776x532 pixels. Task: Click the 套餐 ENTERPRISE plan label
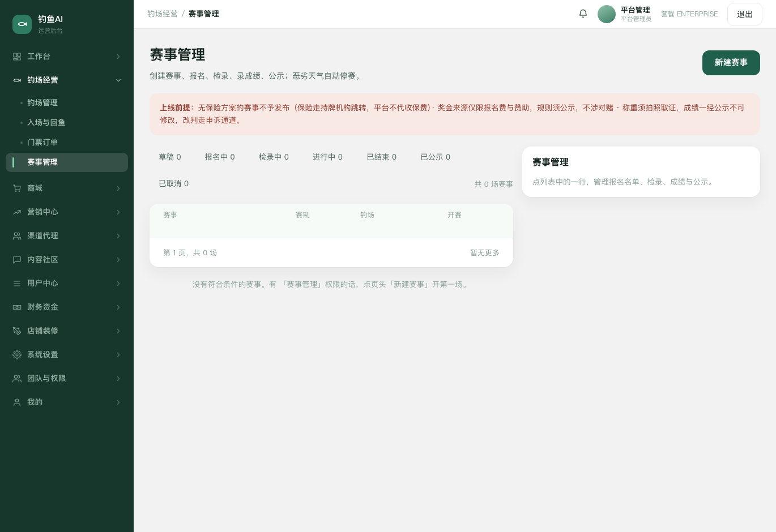click(x=689, y=14)
